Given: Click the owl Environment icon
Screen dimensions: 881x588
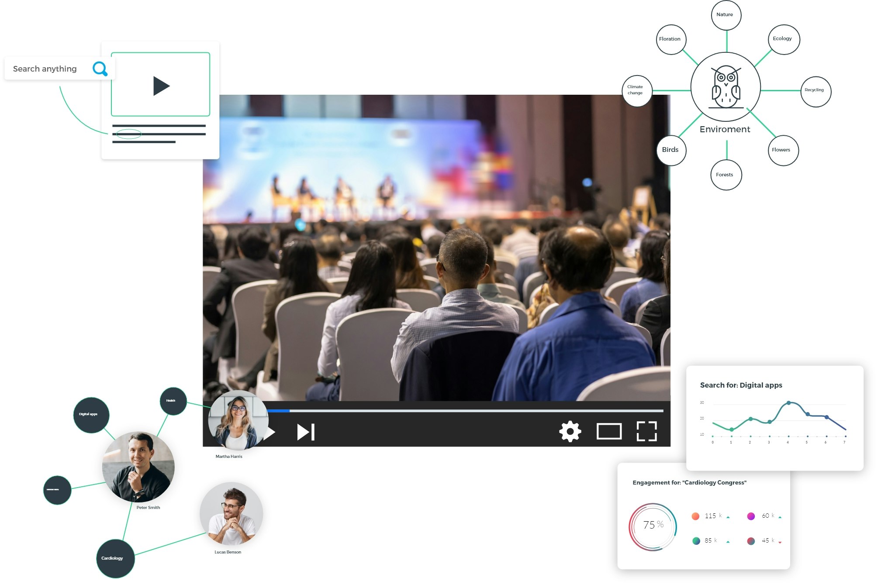Looking at the screenshot, I should click(x=726, y=87).
